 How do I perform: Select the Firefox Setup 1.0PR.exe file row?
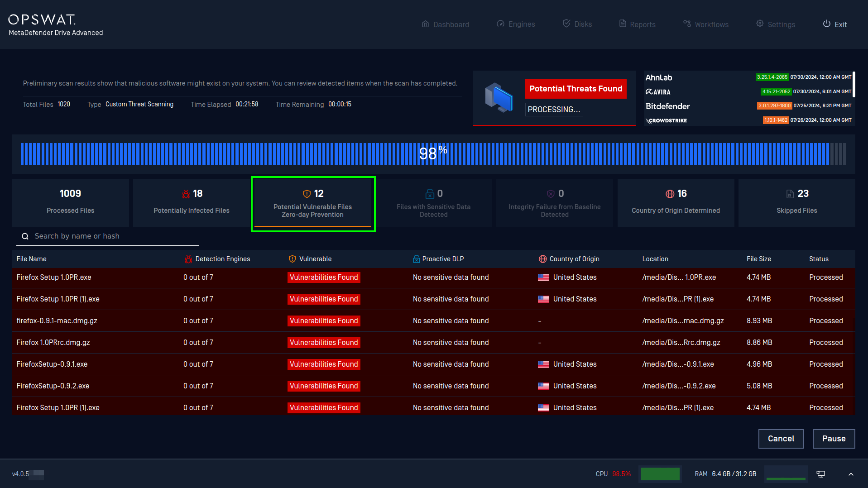tap(433, 277)
